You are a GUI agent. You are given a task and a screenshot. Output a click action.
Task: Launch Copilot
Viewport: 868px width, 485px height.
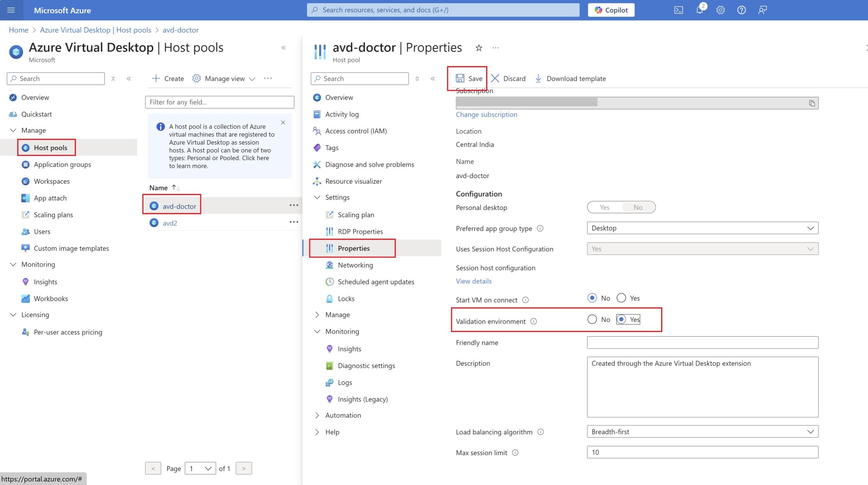(611, 10)
